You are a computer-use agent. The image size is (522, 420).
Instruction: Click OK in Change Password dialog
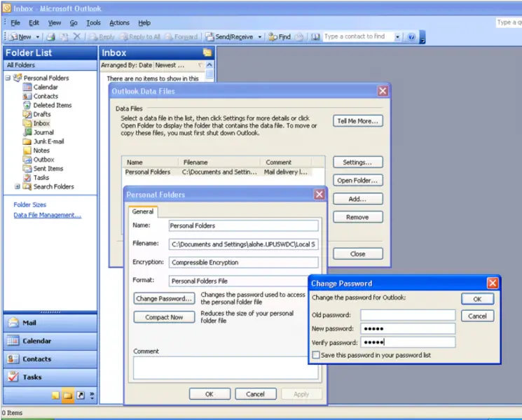pos(477,299)
